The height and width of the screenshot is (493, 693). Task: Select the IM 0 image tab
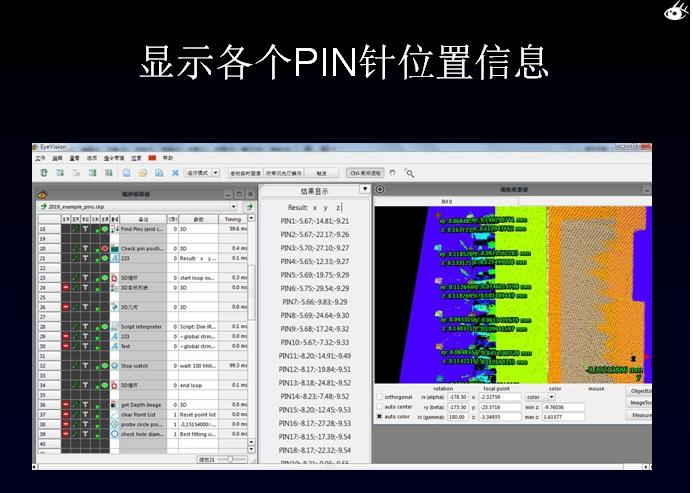coord(446,201)
